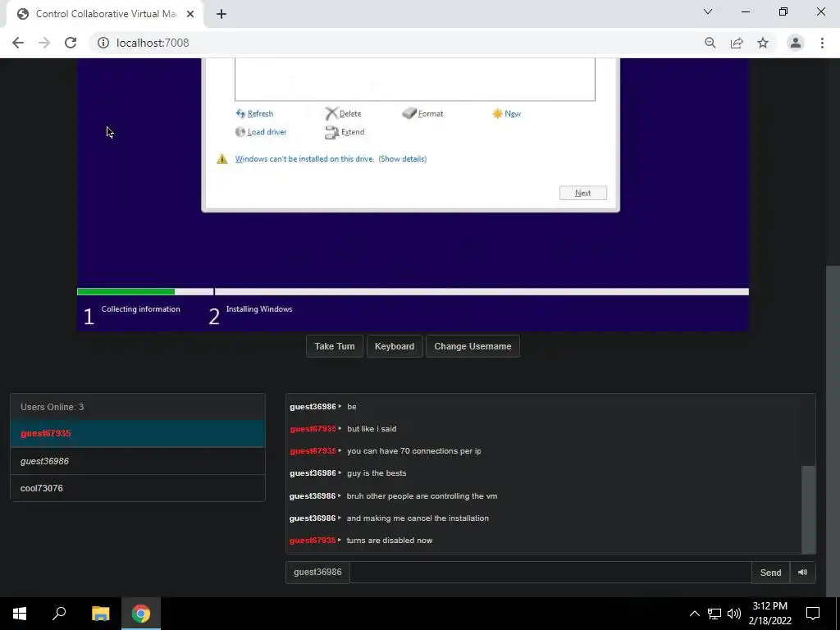840x630 pixels.
Task: Click the "and making me cancel the installation" message
Action: [418, 518]
